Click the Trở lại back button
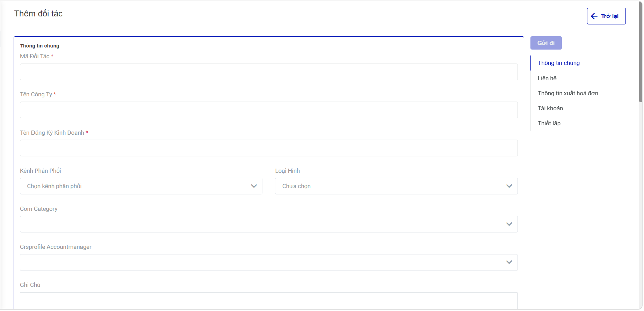The height and width of the screenshot is (311, 644). pos(606,16)
